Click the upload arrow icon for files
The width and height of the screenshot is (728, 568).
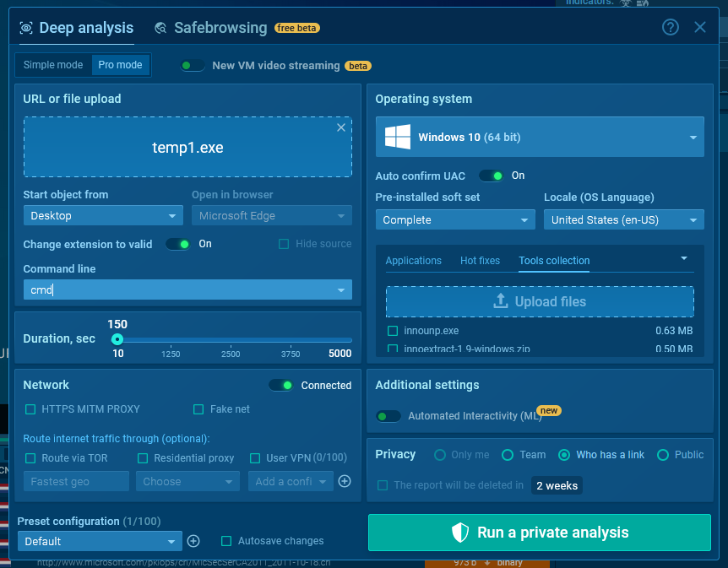click(x=501, y=301)
